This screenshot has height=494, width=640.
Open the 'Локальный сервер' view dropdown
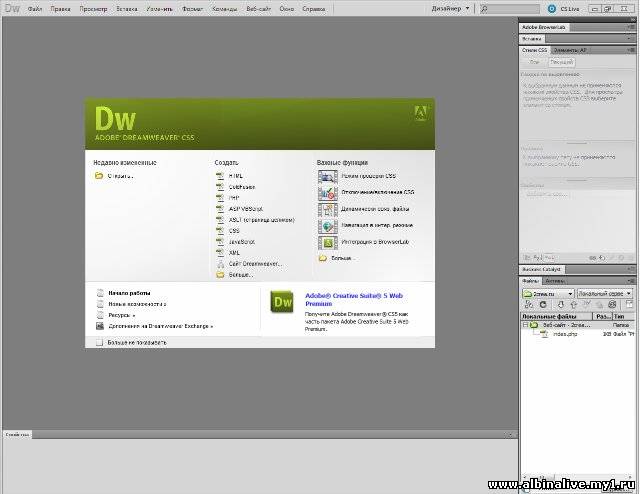point(605,294)
